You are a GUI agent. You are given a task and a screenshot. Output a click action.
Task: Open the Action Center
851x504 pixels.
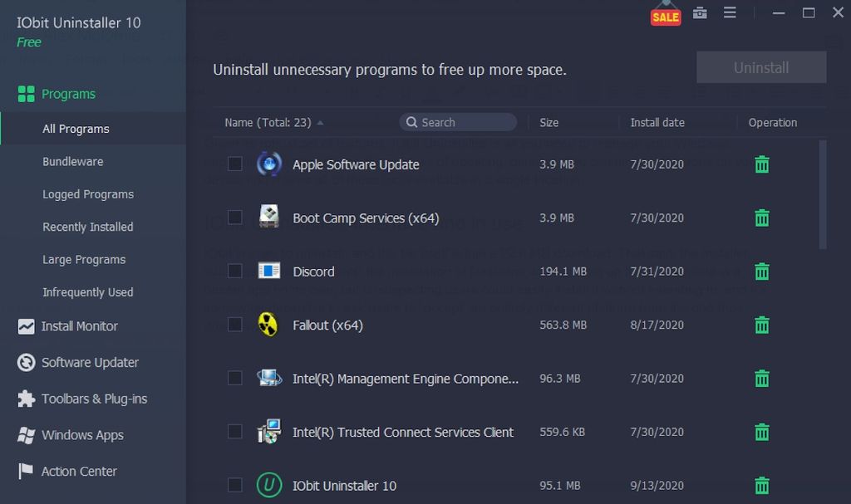pyautogui.click(x=78, y=471)
